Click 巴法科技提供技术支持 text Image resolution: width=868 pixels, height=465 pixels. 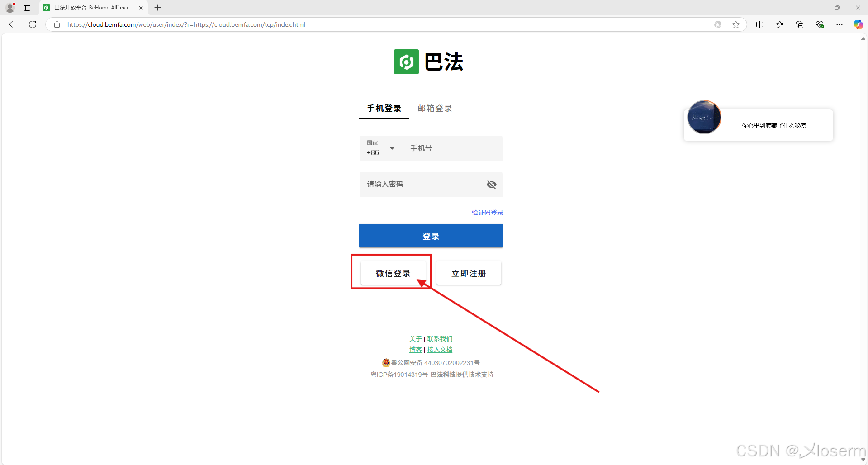[462, 375]
